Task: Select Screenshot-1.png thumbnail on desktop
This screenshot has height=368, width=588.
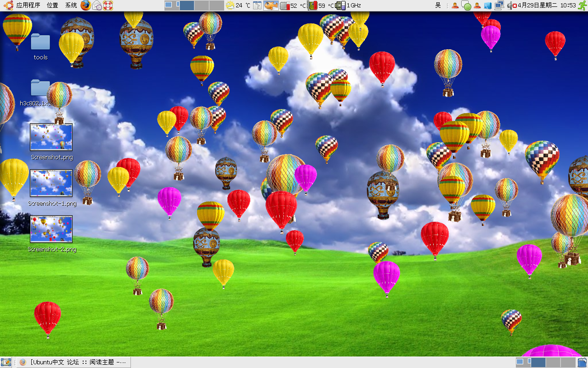Action: (x=51, y=183)
